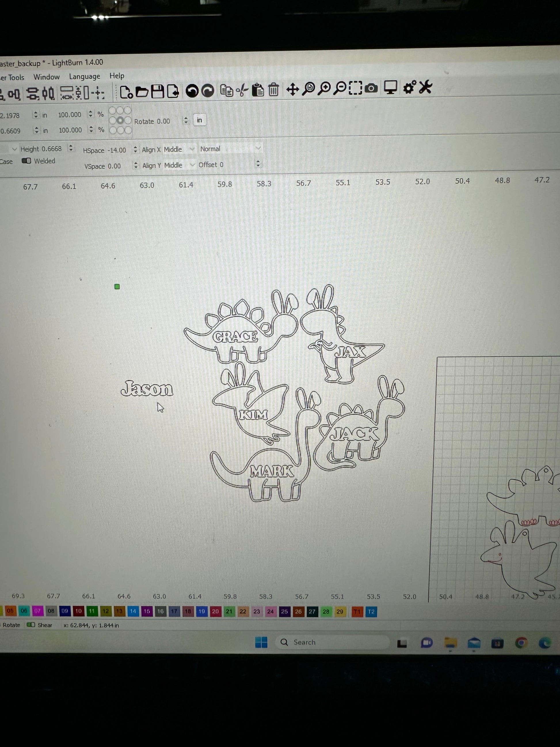This screenshot has height=747, width=560.
Task: Select the center anchor point radio button
Action: click(120, 120)
